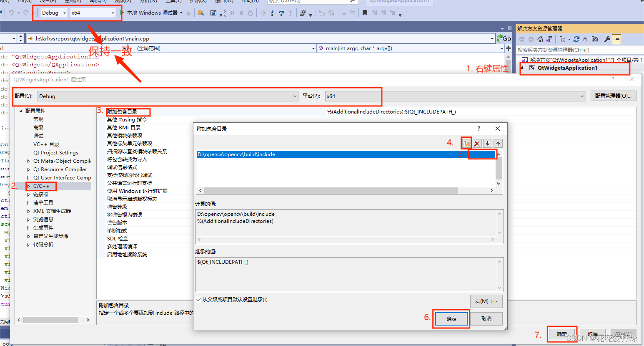The width and height of the screenshot is (644, 346).
Task: Click the step into icon
Action: [x=272, y=13]
